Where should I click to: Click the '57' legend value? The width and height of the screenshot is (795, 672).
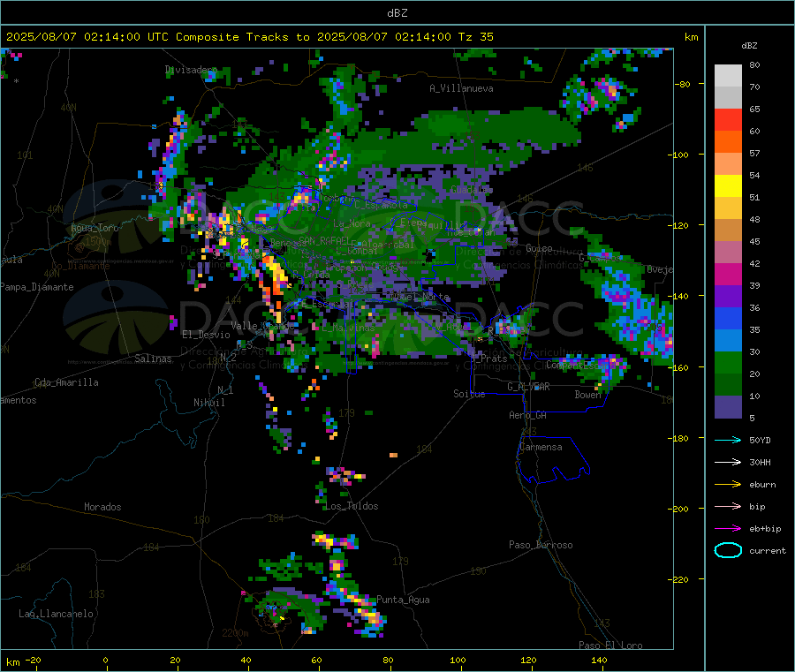[x=754, y=153]
